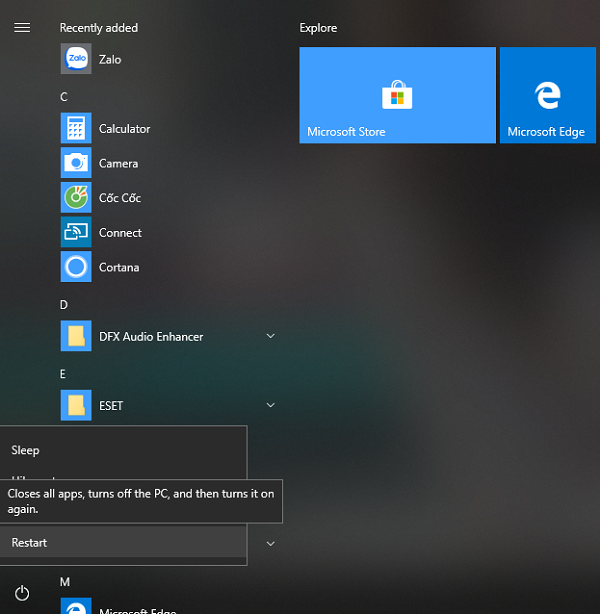Viewport: 600px width, 614px height.
Task: Expand the DFX Audio Enhancer chevron
Action: click(x=270, y=337)
